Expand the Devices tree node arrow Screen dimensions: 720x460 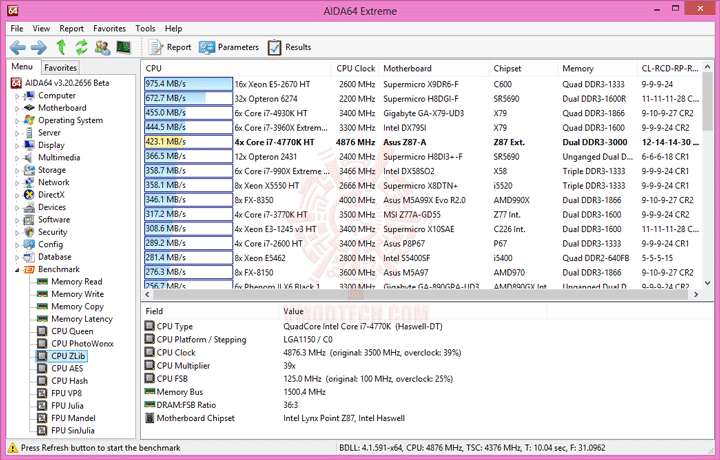pyautogui.click(x=17, y=208)
